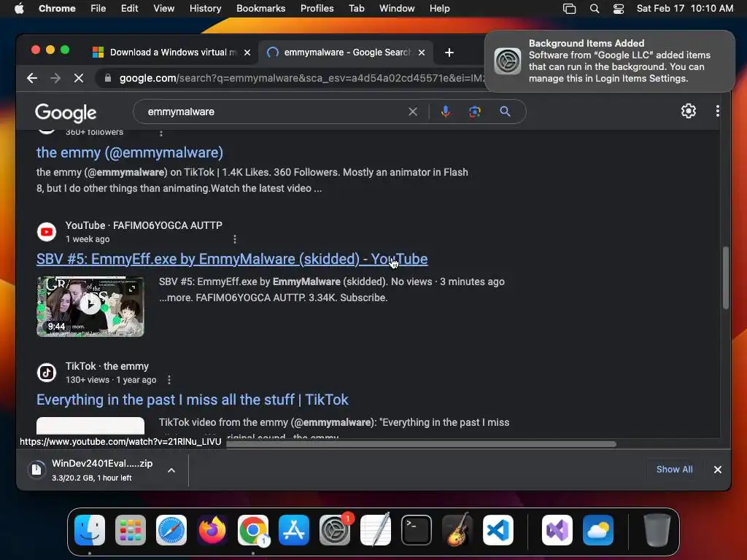
Task: Open the History menu
Action: (205, 9)
